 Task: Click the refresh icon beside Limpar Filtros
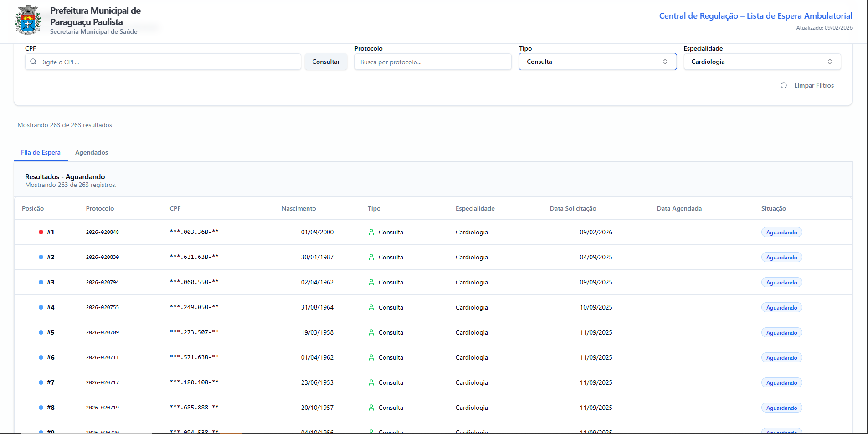click(783, 85)
